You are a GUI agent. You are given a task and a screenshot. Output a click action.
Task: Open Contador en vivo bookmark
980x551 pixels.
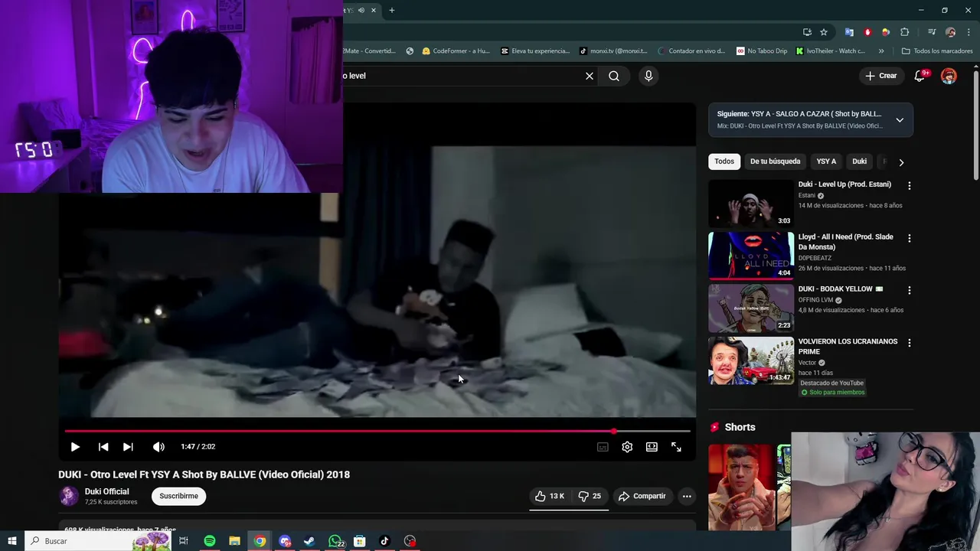(x=691, y=51)
